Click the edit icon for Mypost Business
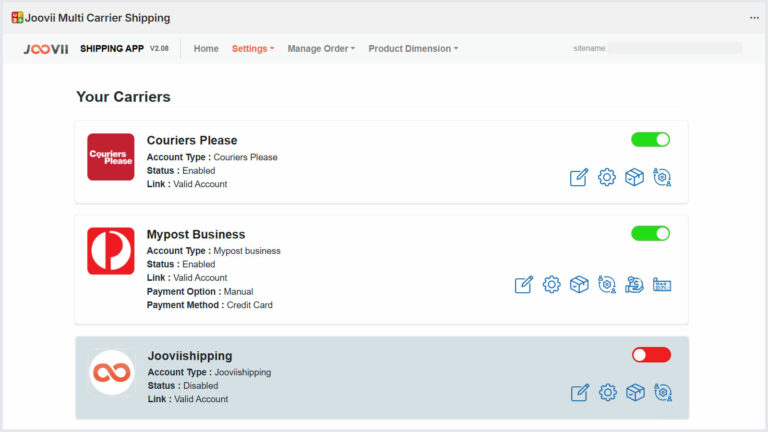This screenshot has height=432, width=768. (524, 285)
